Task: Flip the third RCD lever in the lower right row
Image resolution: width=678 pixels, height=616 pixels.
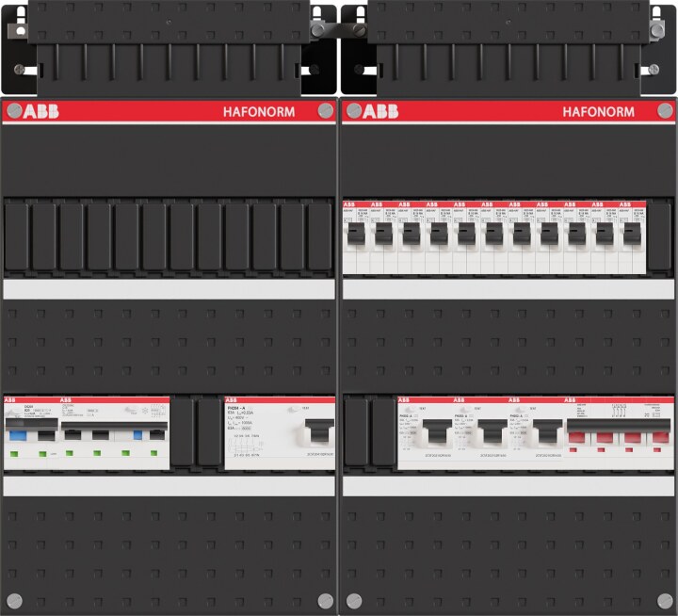Action: click(x=547, y=431)
